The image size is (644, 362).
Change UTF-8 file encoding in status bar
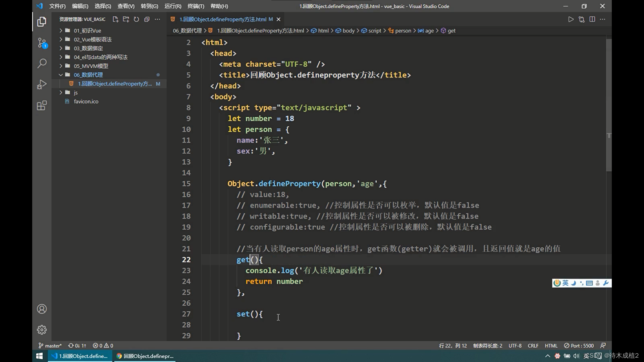[x=515, y=346]
